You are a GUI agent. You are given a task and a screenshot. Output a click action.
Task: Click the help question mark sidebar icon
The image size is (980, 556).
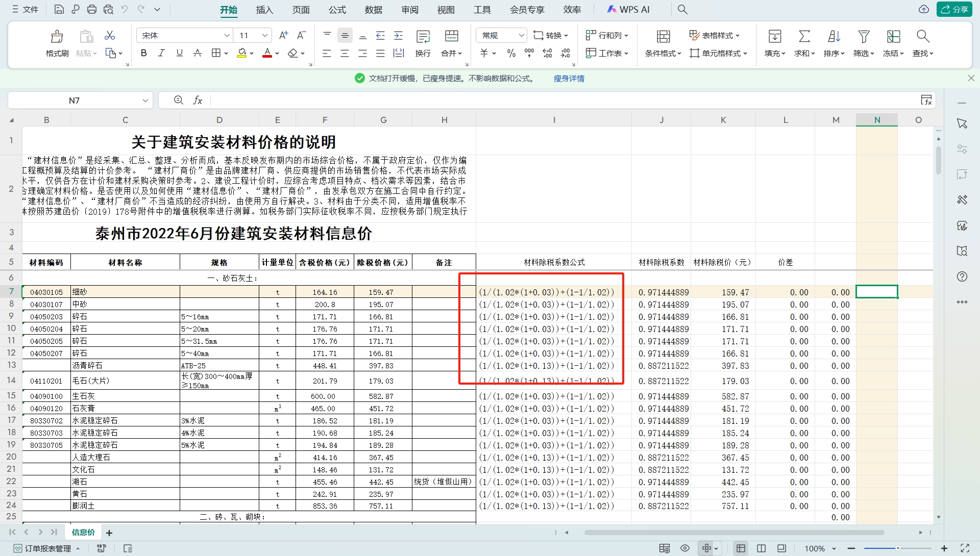pos(962,276)
